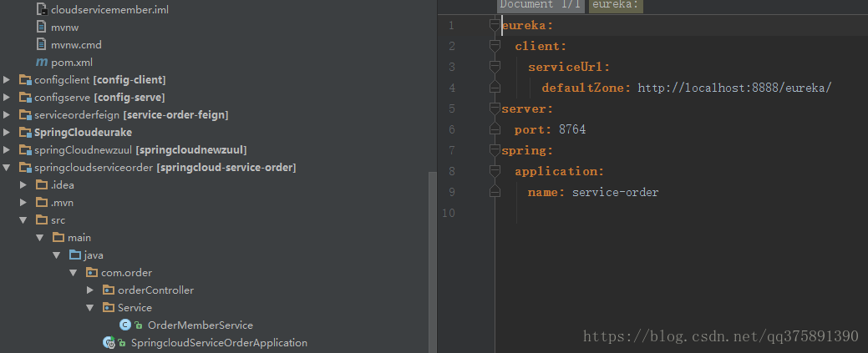Click the OrderMemberService class icon
Image resolution: width=868 pixels, height=353 pixels.
(x=125, y=325)
